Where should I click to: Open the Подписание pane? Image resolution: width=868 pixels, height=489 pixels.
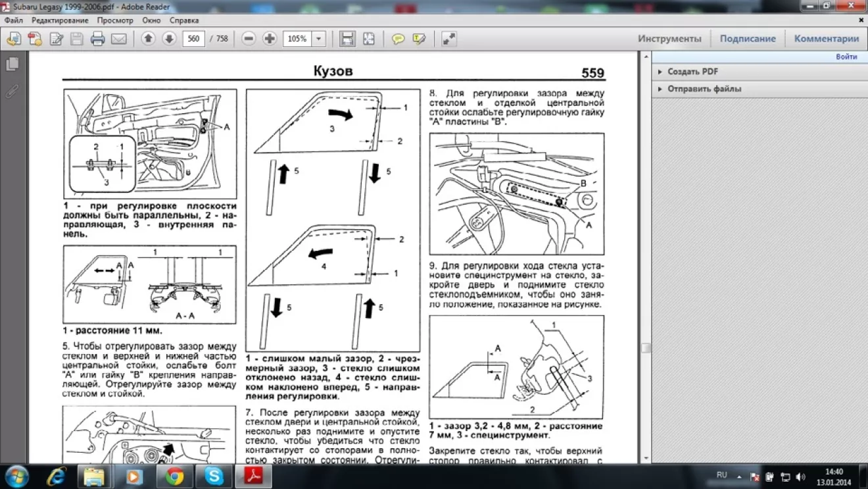(x=748, y=39)
